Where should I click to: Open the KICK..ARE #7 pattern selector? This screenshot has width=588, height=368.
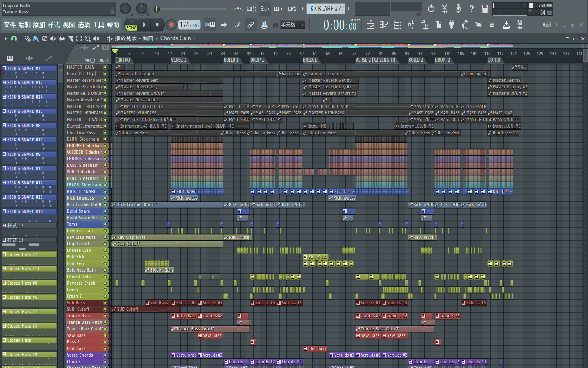tap(325, 9)
